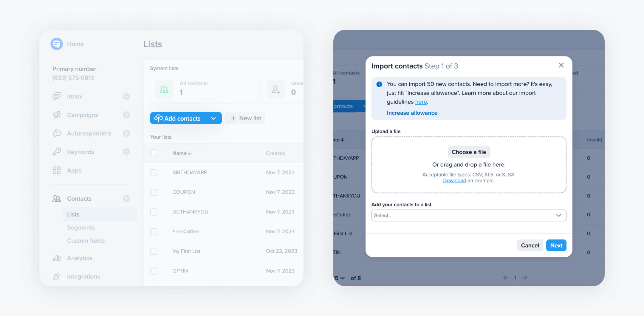Check the COUPON list checkbox
This screenshot has width=644, height=316.
[154, 192]
